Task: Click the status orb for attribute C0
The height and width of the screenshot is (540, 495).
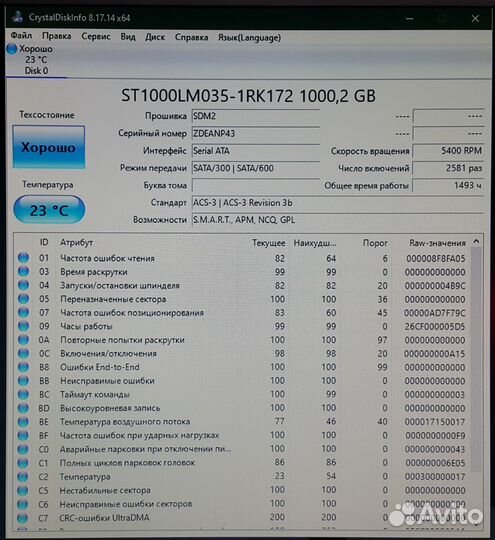Action: pos(23,449)
